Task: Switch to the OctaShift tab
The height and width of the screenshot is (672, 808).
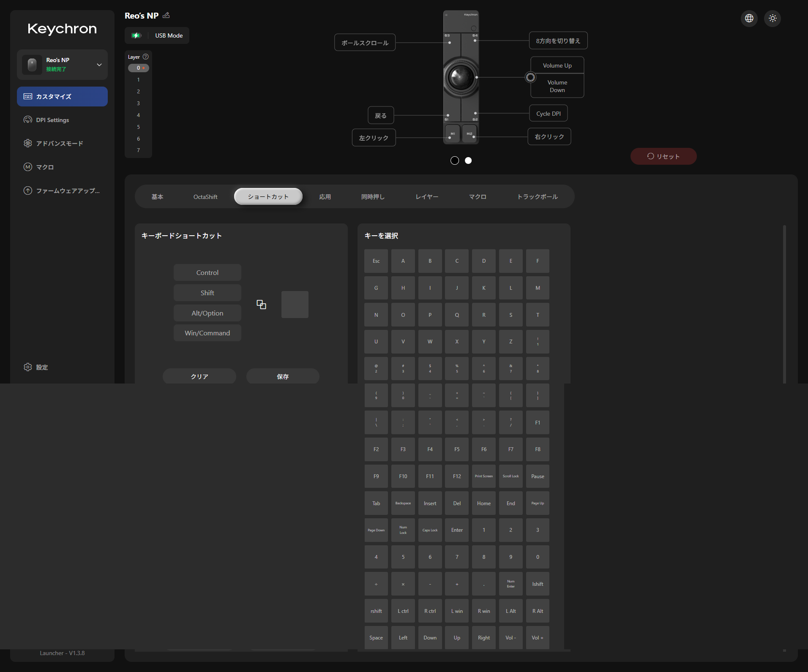Action: (x=205, y=197)
